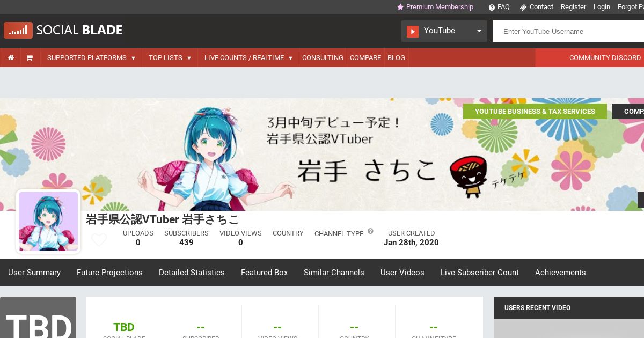Screen dimensions: 644x338
Task: Open the shopping cart icon
Action: (x=30, y=58)
